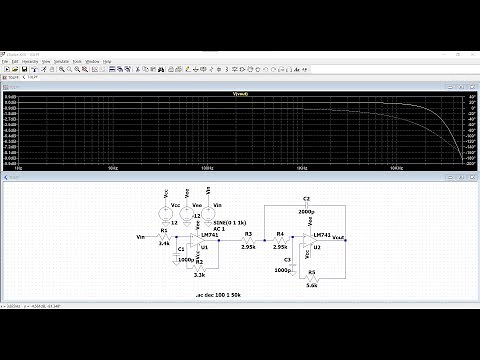This screenshot has height=360, width=480.
Task: Click the Copy toolbar icon
Action: pyautogui.click(x=145, y=69)
